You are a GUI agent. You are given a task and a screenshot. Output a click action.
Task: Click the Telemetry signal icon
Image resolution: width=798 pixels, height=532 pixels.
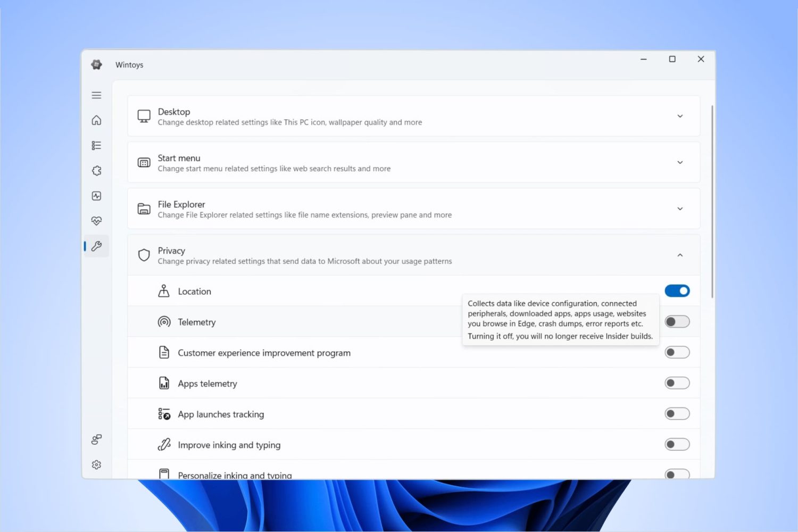coord(164,322)
